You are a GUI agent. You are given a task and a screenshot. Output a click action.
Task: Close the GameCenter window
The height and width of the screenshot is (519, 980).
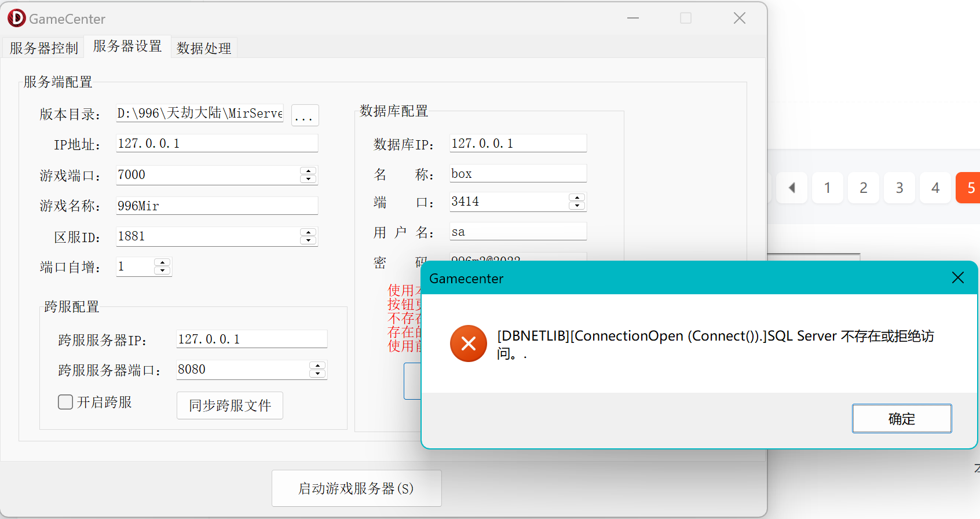click(740, 18)
